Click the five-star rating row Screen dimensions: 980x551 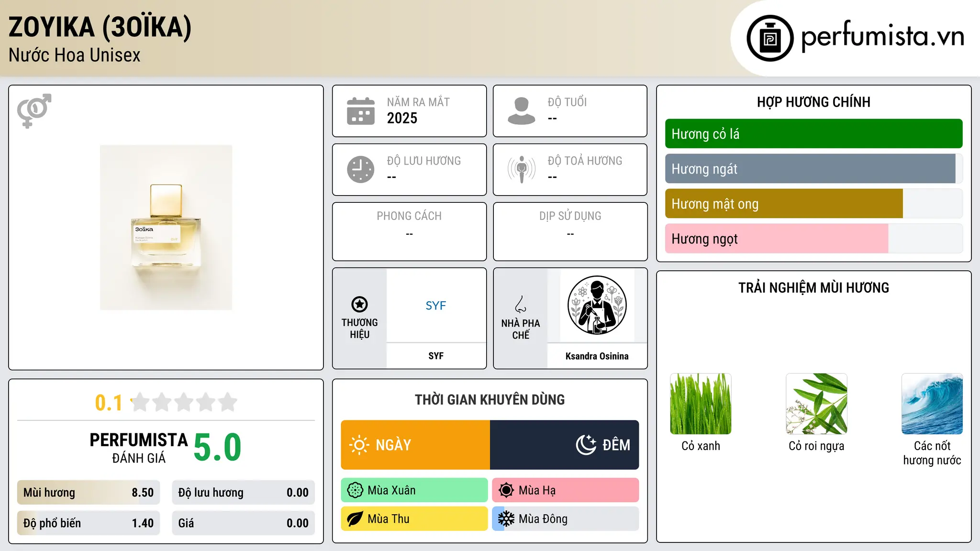pyautogui.click(x=184, y=402)
